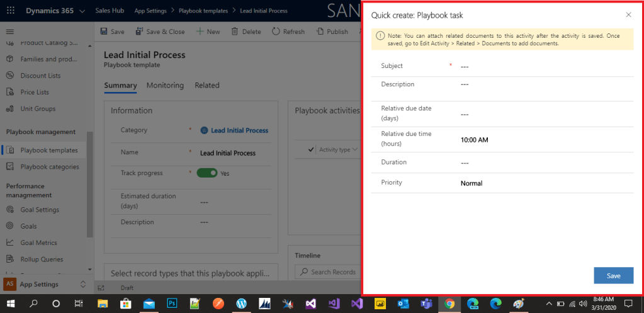The height and width of the screenshot is (313, 644).
Task: Switch to the Monitoring tab
Action: 165,86
